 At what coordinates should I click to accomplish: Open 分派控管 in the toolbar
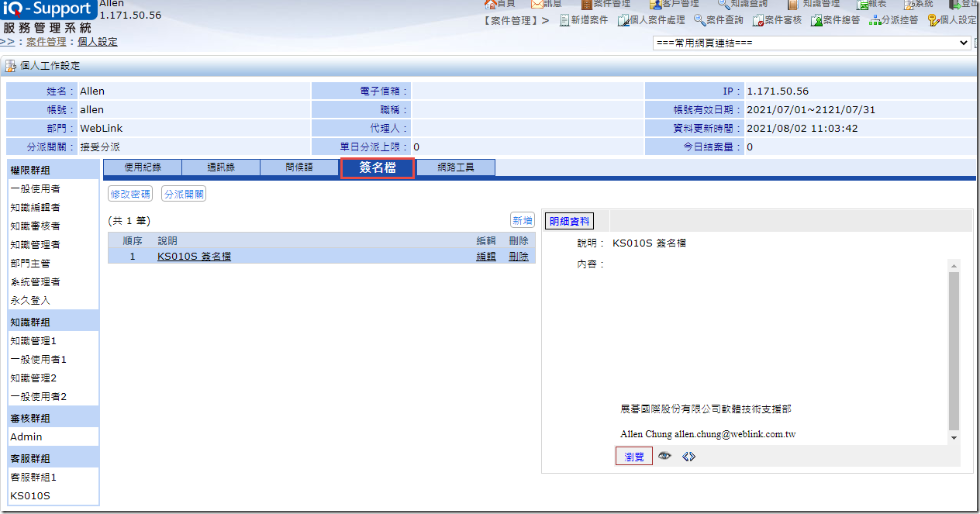[x=894, y=20]
